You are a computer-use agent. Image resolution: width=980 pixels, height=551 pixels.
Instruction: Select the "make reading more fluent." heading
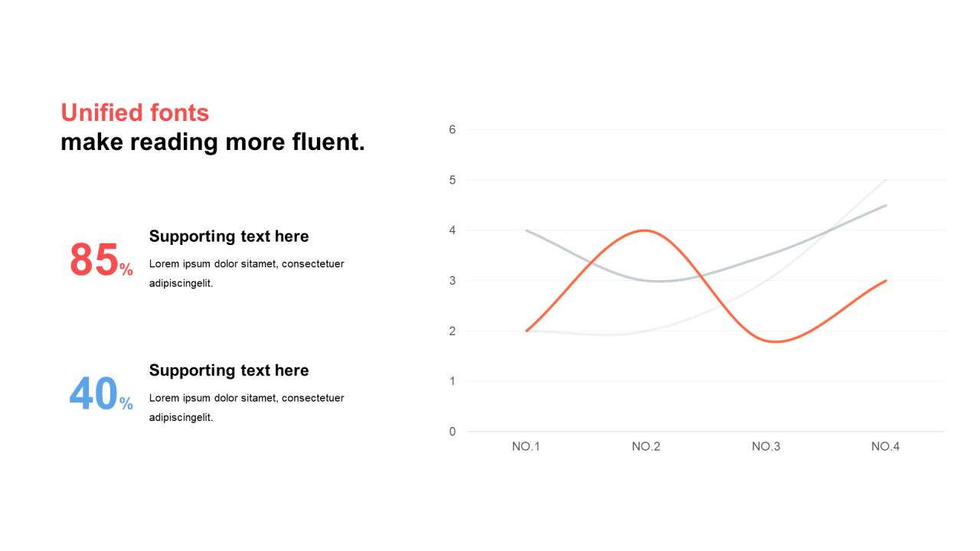pos(213,142)
